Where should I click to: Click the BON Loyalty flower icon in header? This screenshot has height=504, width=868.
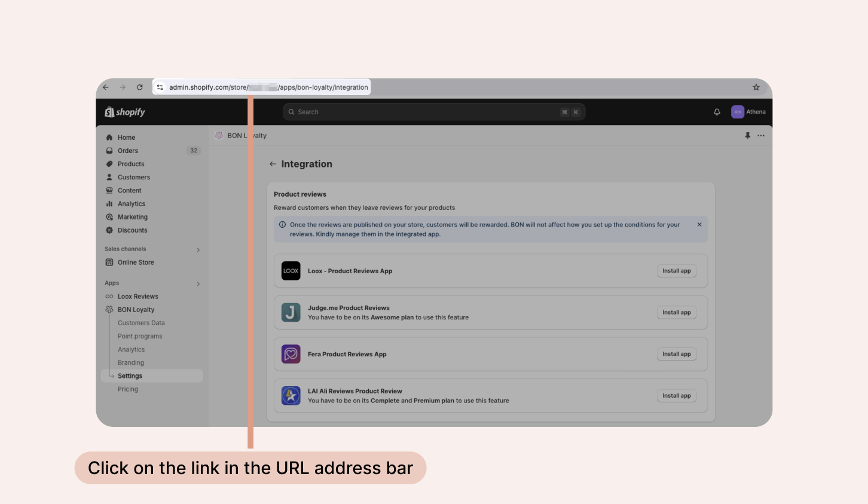pos(219,136)
